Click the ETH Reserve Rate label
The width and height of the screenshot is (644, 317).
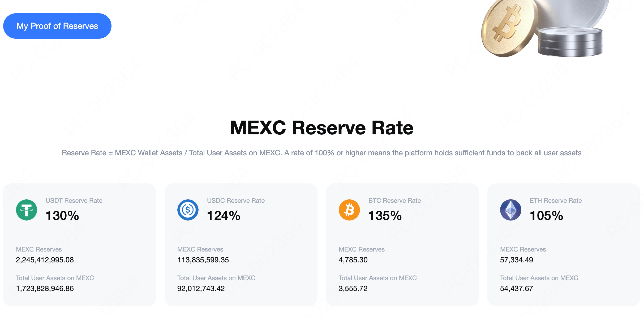point(556,201)
